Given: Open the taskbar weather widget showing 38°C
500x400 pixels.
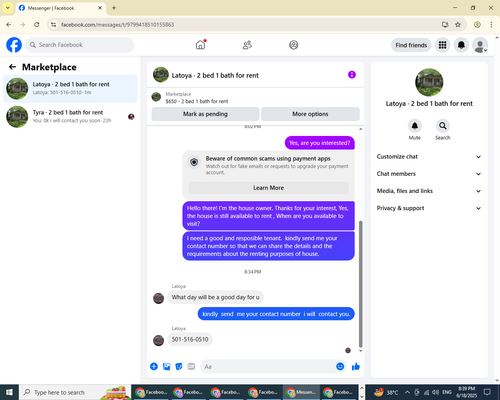Looking at the screenshot, I should click(x=386, y=392).
